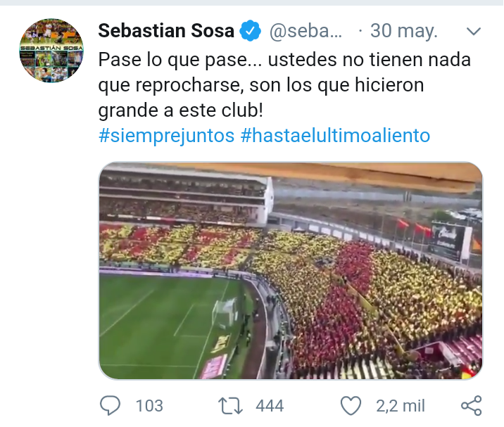Expand the tweet options chevron
504x427 pixels.
474,32
